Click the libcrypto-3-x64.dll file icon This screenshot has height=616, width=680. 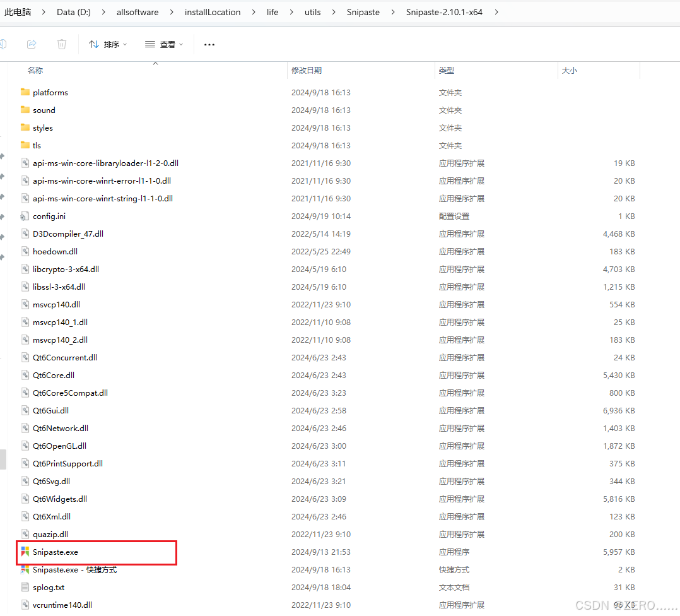tap(25, 269)
